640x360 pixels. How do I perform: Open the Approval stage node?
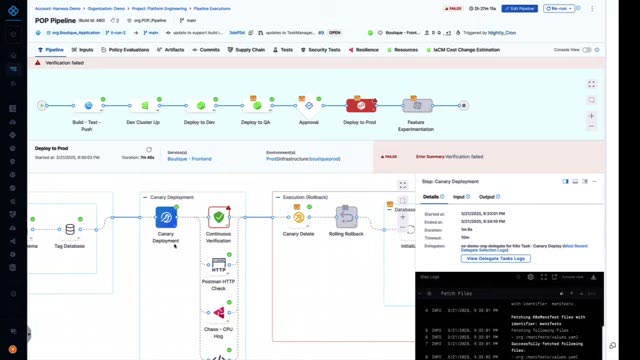(x=309, y=106)
